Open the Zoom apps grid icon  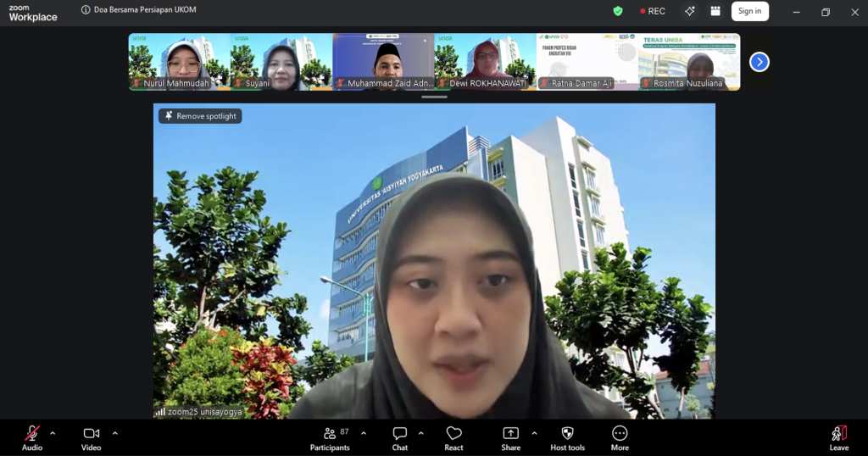[715, 11]
